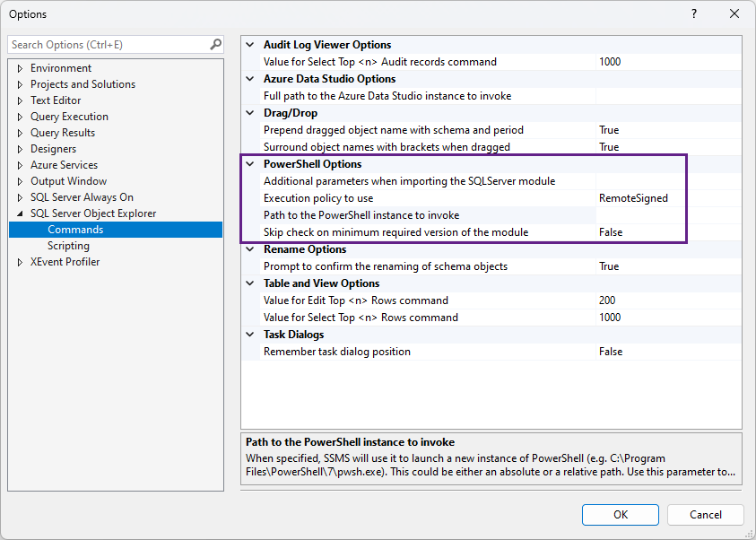
Task: Toggle Surround object names with brackets value
Action: 668,147
